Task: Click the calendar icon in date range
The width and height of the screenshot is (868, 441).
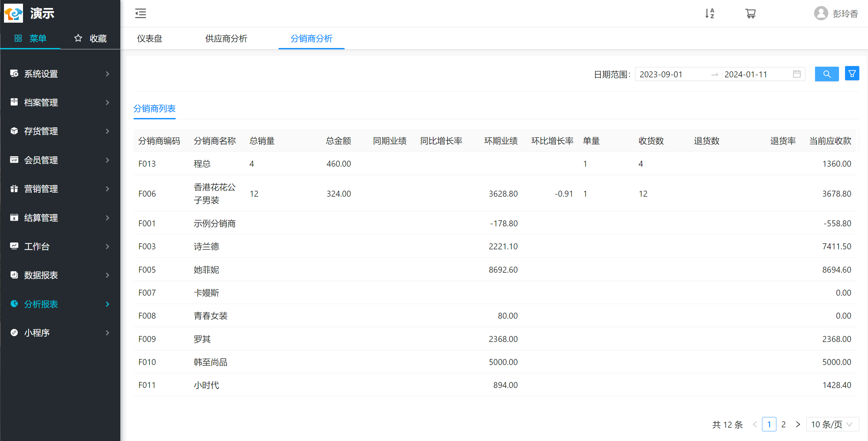Action: click(x=797, y=74)
